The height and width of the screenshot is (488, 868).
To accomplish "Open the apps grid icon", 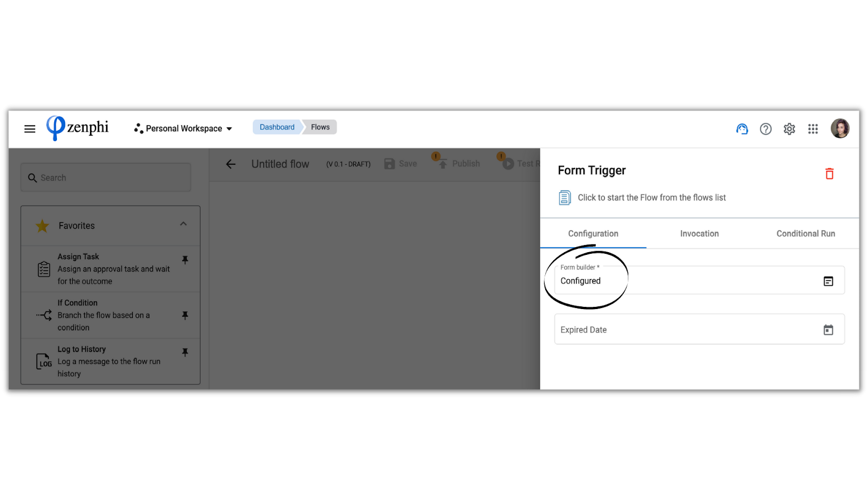I will (x=813, y=129).
